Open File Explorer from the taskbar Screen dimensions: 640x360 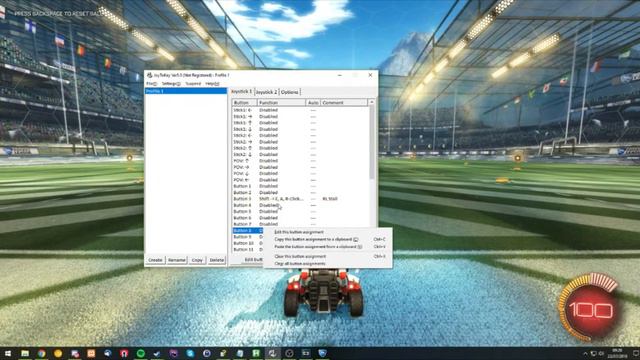[x=25, y=353]
